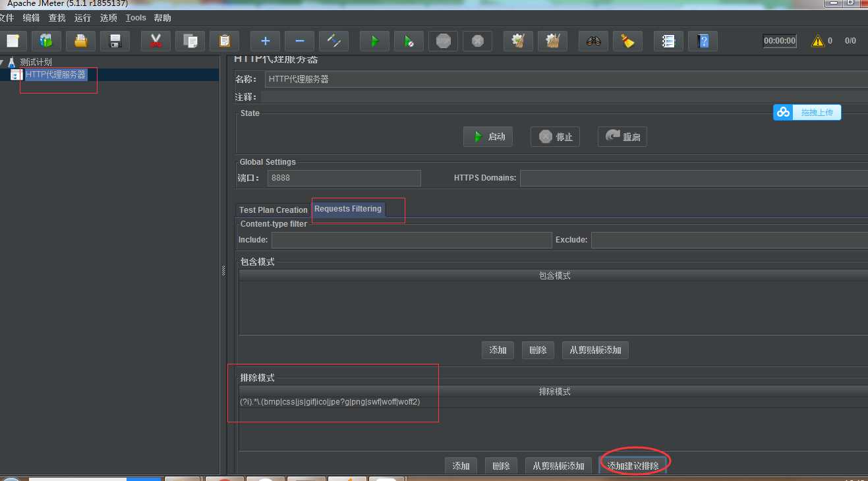The image size is (868, 481).
Task: Click the 包含模式 column header
Action: (x=554, y=275)
